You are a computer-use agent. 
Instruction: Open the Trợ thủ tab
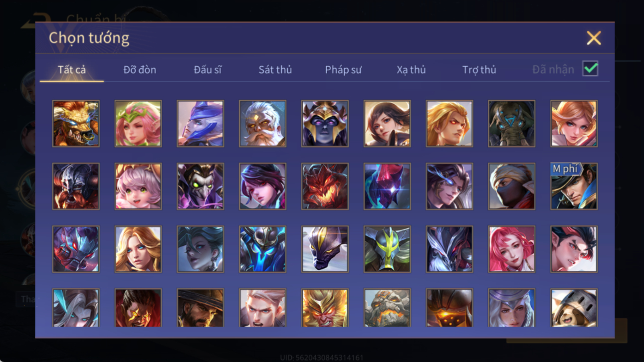[x=479, y=70]
